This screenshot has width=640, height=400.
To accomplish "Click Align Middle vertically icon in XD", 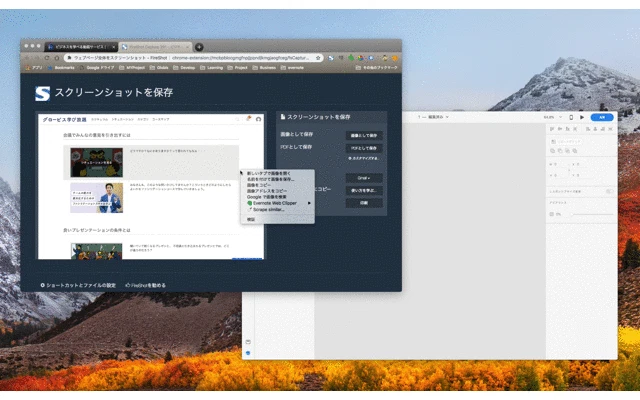I will click(560, 129).
